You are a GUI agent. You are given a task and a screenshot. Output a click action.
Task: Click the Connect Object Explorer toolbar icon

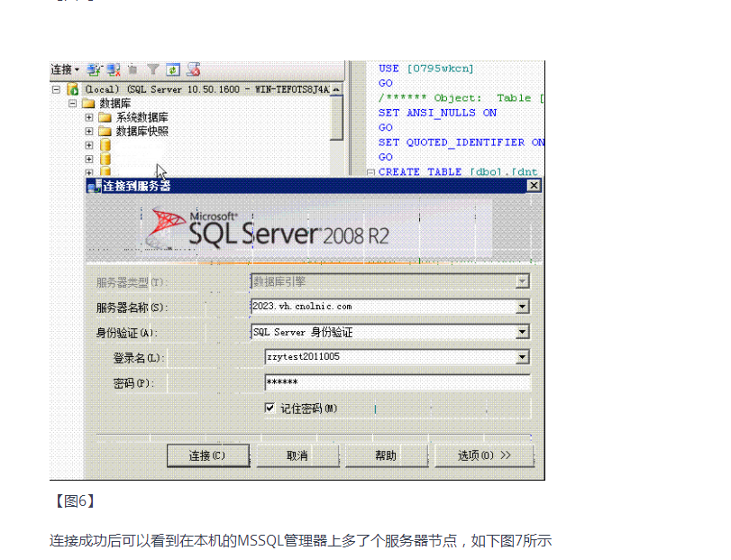click(94, 70)
